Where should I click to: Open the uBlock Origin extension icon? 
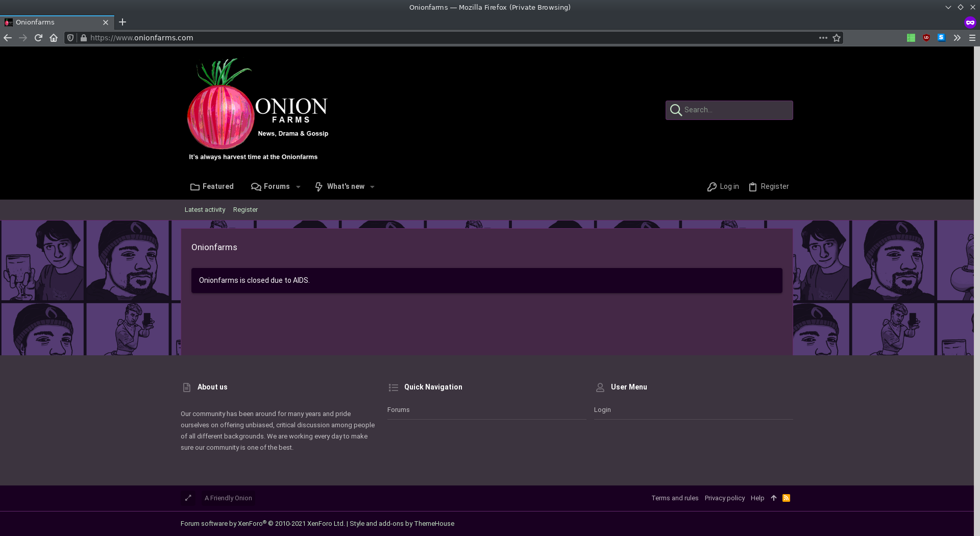point(926,38)
